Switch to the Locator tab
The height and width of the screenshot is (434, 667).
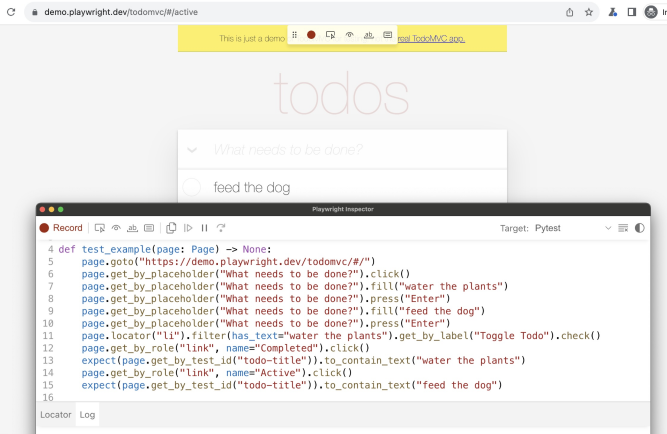55,413
